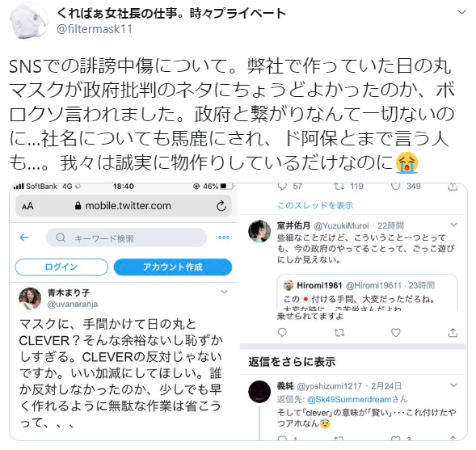The image size is (476, 450).
Task: Reply to 室井佑月's tweet using the comment icon
Action: coord(282,333)
